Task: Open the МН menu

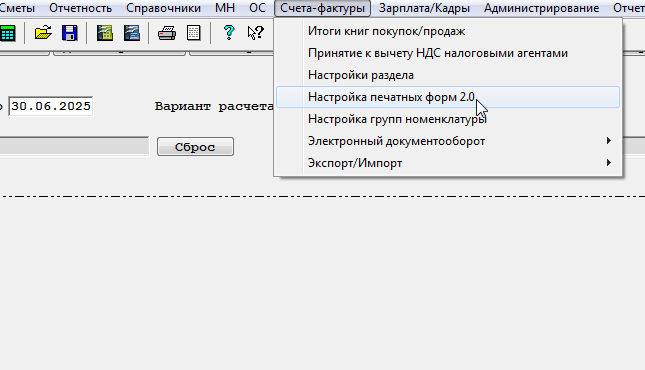Action: [x=225, y=8]
